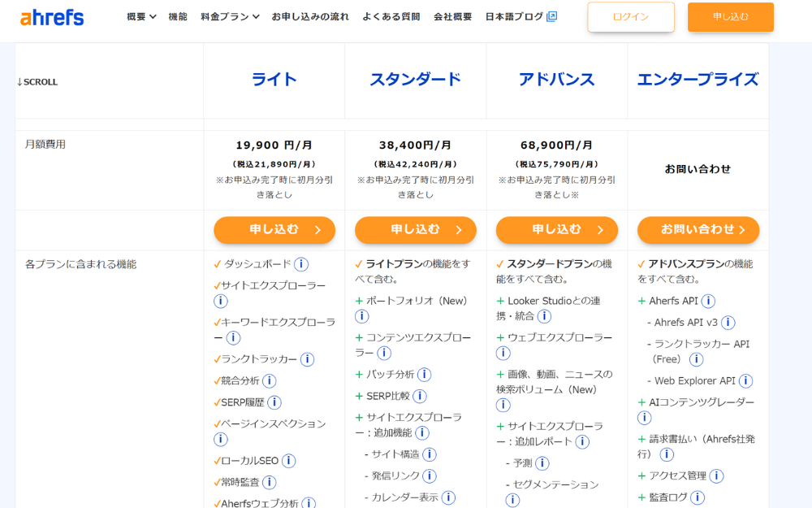This screenshot has width=812, height=508.
Task: Open info icon next to カレンダー表示
Action: 448,497
